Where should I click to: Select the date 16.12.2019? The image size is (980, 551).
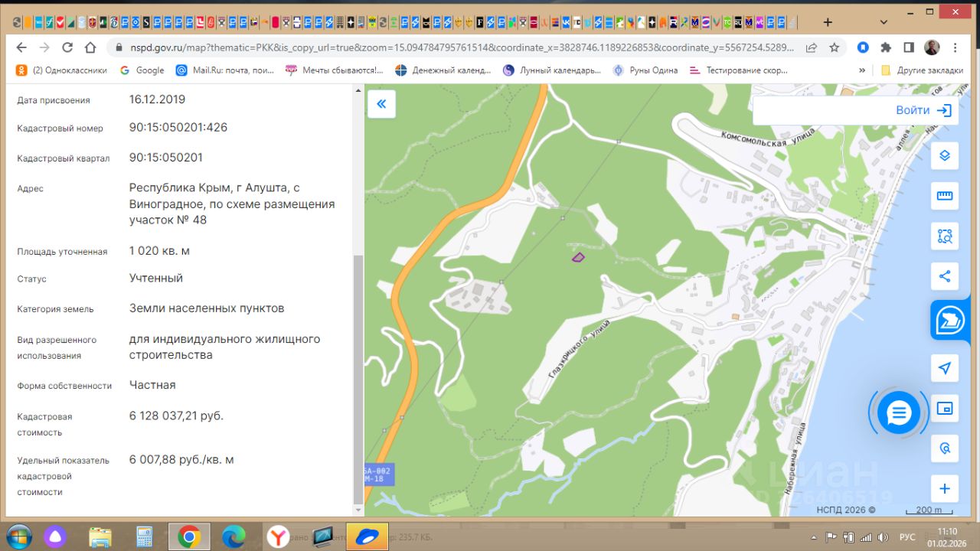[x=157, y=99]
